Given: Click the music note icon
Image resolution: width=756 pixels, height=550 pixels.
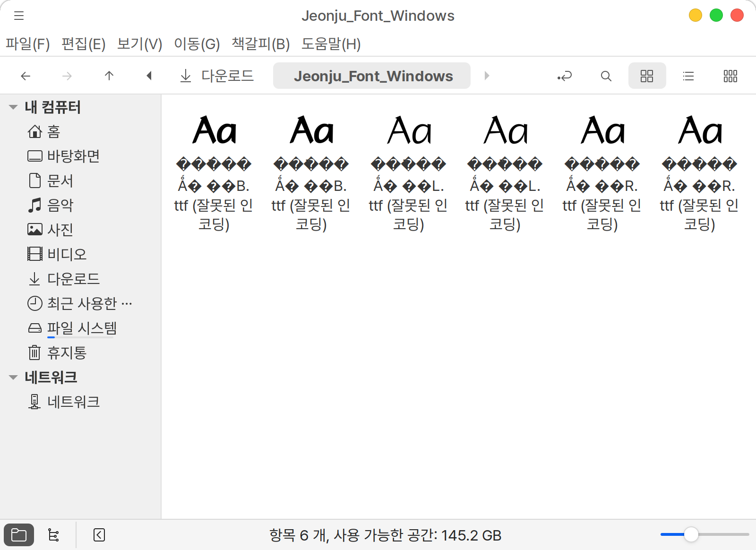Looking at the screenshot, I should 34,205.
